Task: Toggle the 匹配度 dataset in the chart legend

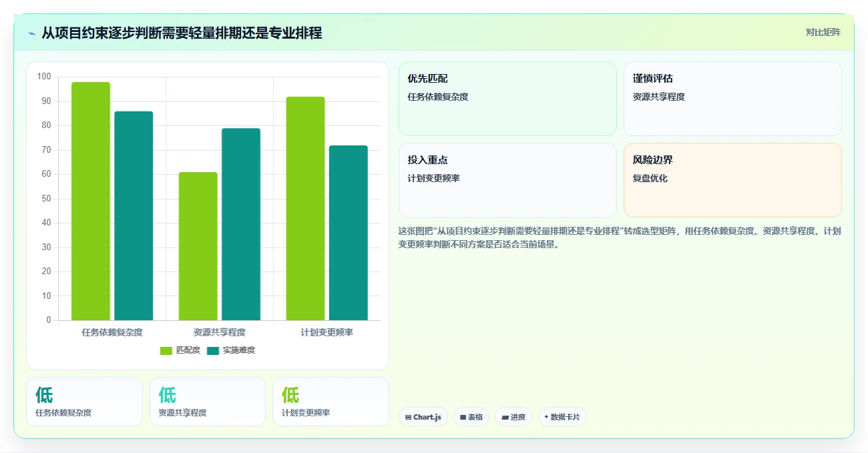Action: [180, 350]
